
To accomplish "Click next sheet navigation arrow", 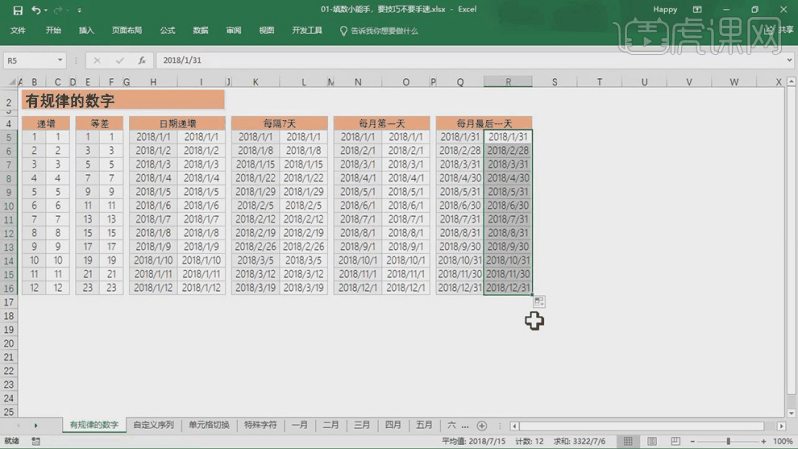I will (36, 426).
